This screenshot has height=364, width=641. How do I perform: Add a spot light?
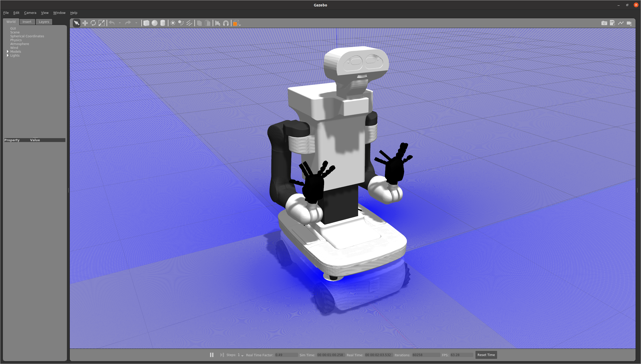click(181, 23)
